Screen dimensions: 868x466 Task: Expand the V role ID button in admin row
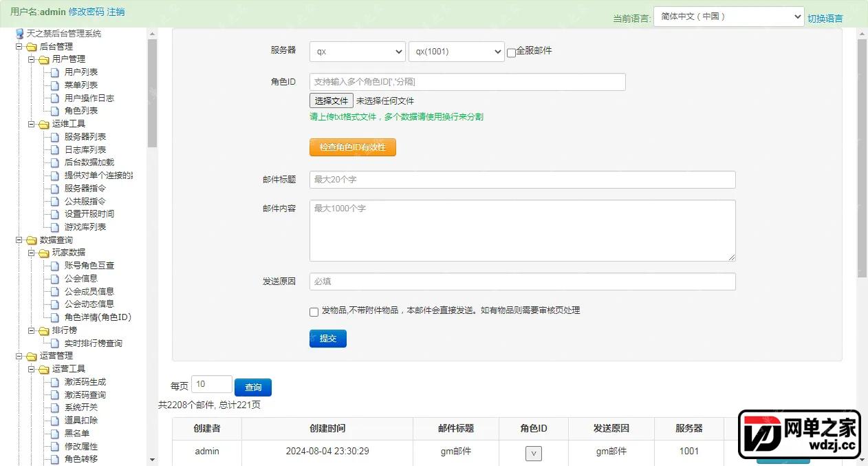point(534,453)
